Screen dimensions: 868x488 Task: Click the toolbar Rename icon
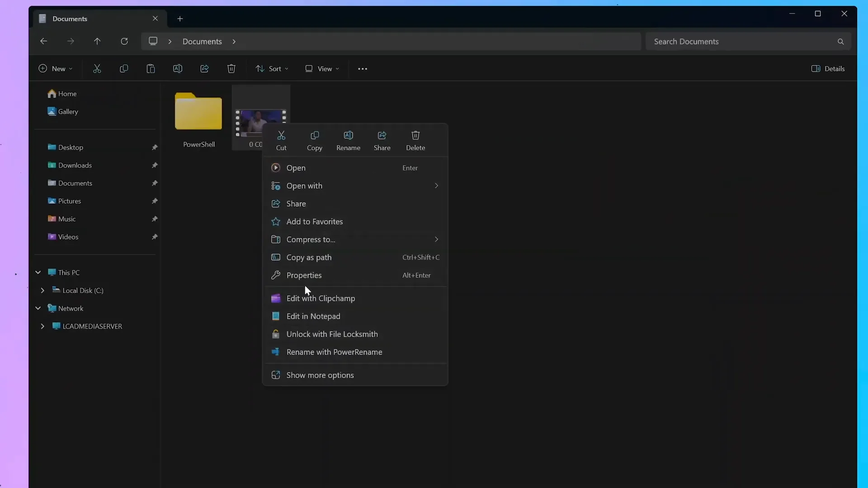point(178,69)
